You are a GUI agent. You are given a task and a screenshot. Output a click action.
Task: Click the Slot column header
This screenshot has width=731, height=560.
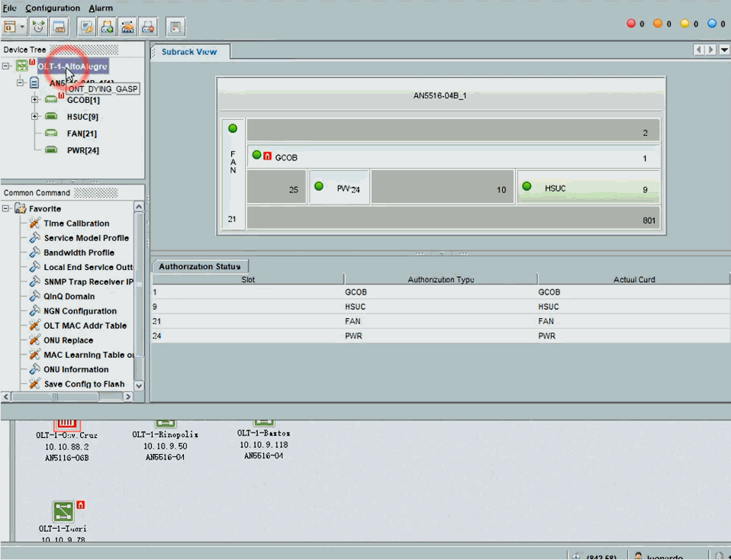248,279
